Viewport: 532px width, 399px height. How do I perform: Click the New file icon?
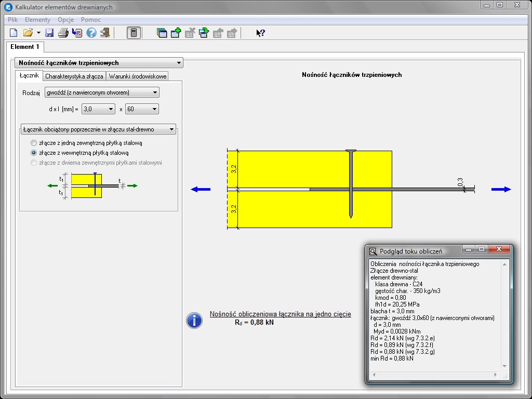pyautogui.click(x=14, y=33)
